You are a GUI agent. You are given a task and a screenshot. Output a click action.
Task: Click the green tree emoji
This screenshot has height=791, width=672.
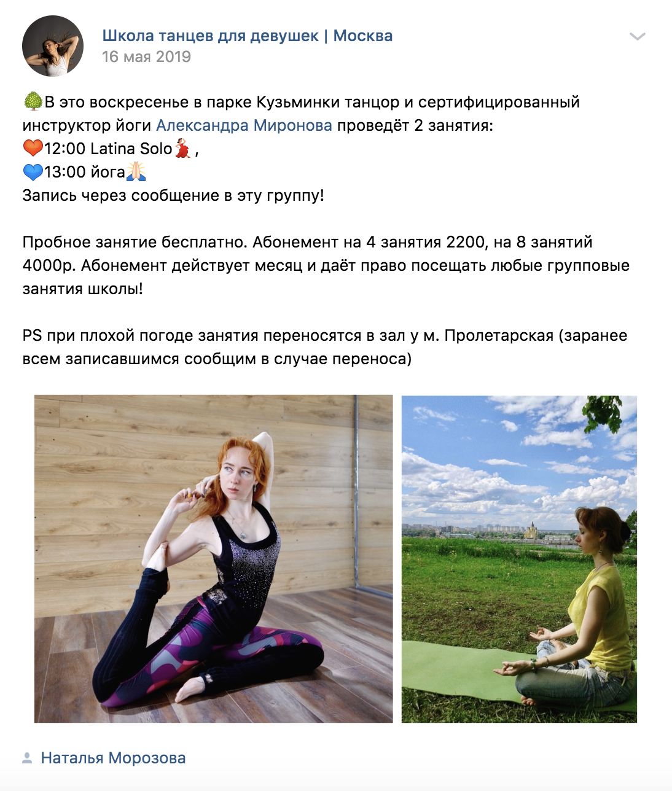tap(33, 101)
